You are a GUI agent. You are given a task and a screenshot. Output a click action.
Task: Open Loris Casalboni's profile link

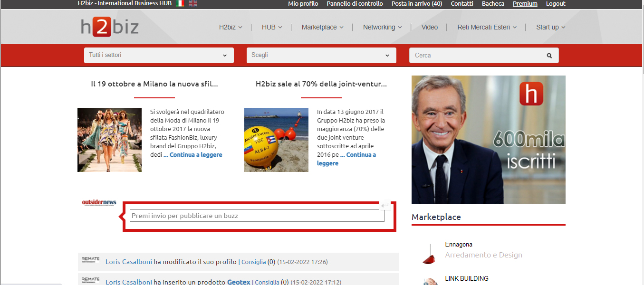(x=128, y=262)
